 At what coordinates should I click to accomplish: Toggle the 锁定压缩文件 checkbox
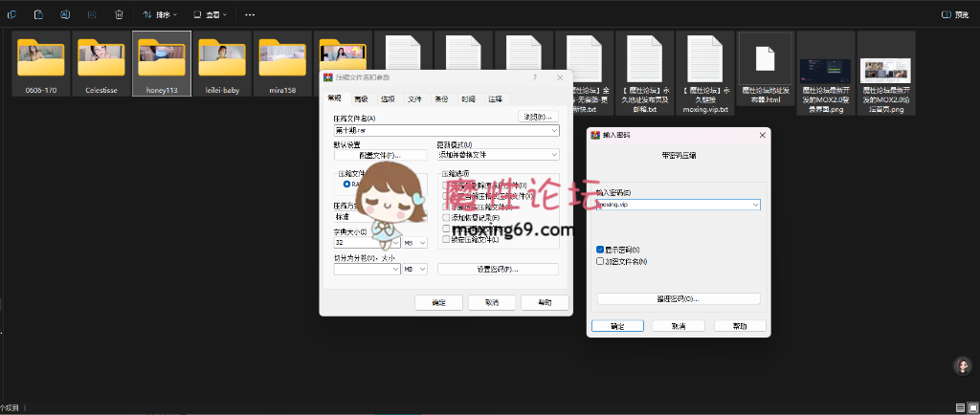[x=446, y=239]
